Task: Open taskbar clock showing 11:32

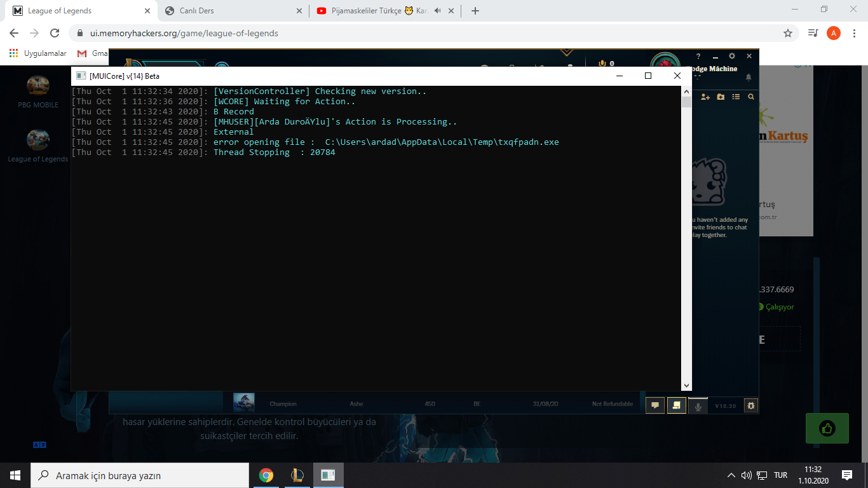Action: click(x=813, y=475)
